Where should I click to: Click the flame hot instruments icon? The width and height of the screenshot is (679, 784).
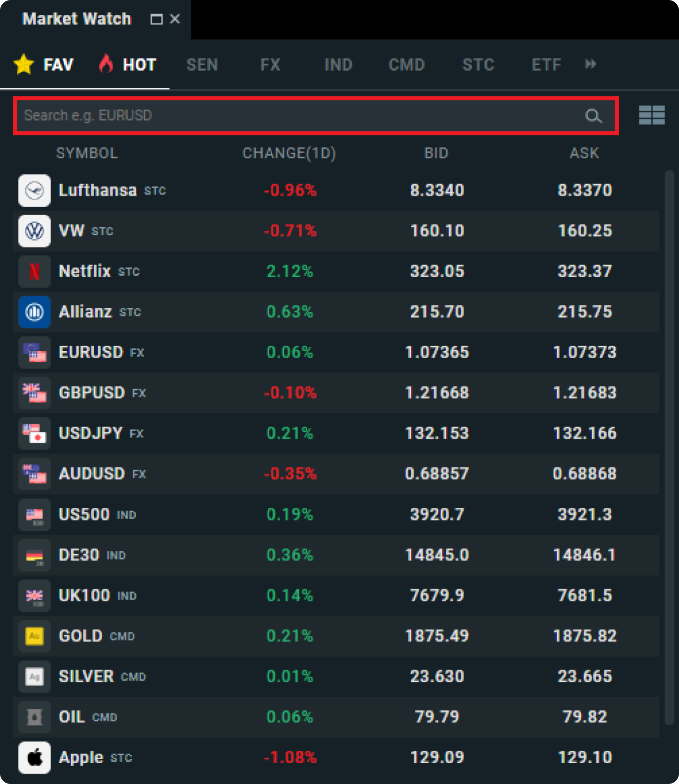106,64
